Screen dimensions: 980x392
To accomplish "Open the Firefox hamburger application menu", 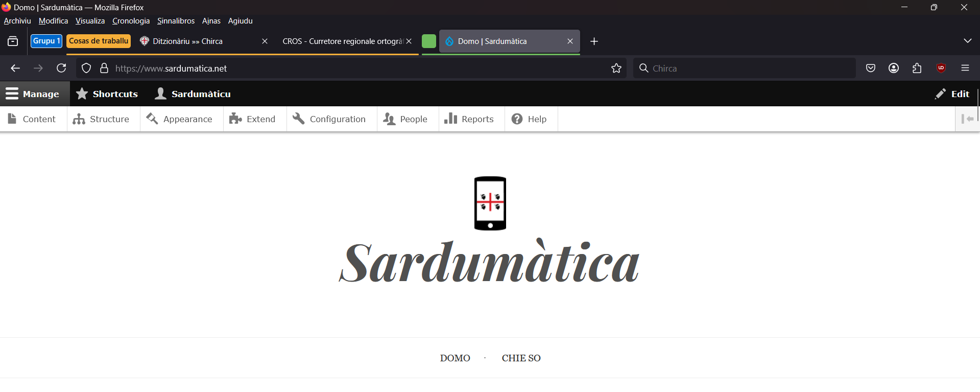I will 965,68.
